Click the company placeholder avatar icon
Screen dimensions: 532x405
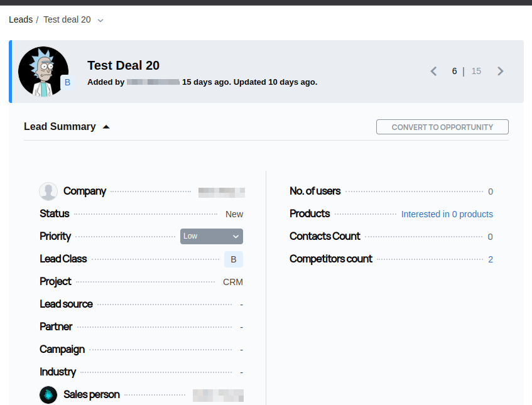coord(48,192)
